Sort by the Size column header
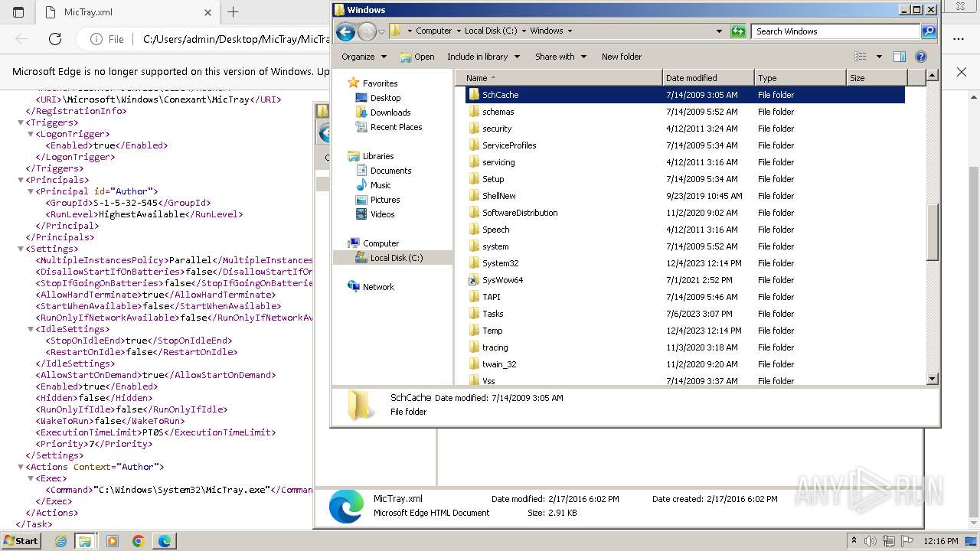The height and width of the screenshot is (551, 980). tap(877, 78)
